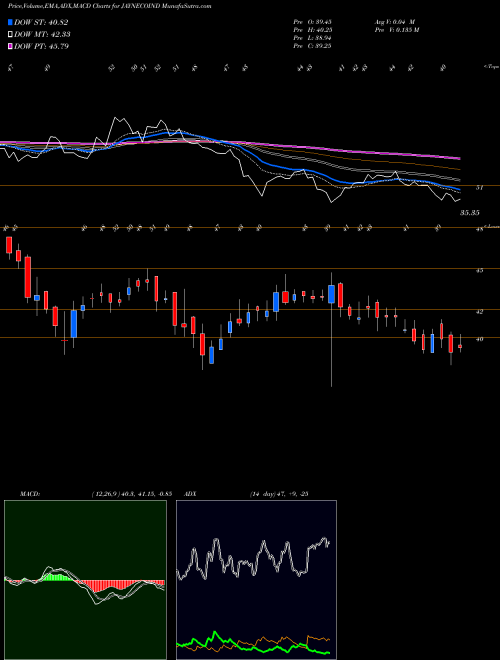500x660 pixels.
Task: Click the MACD panel title label
Action: (x=29, y=494)
